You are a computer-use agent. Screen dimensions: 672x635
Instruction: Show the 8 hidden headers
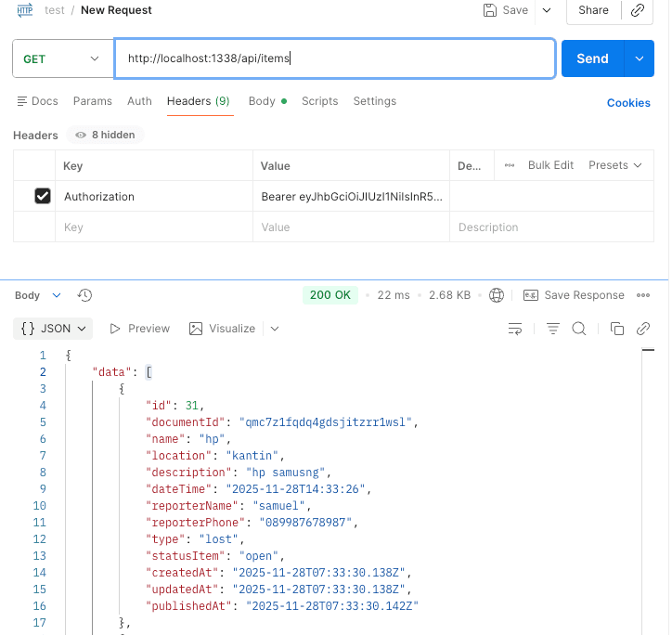tap(104, 135)
